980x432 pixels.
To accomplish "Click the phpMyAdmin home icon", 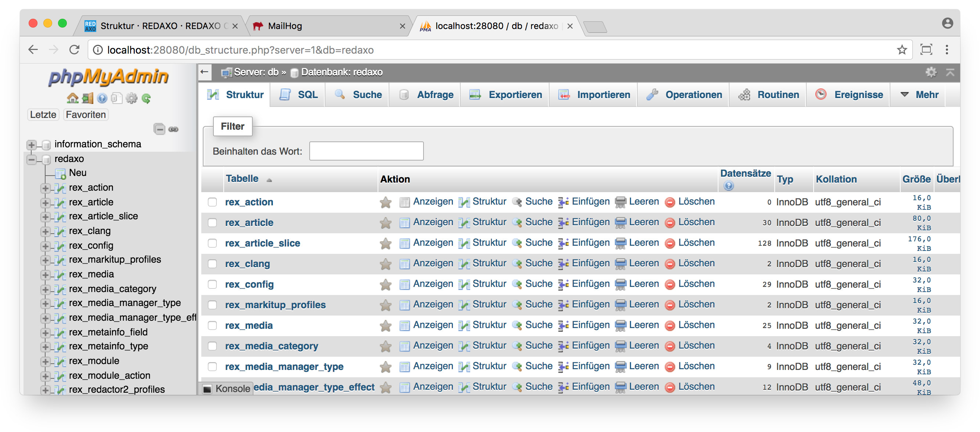I will coord(72,98).
